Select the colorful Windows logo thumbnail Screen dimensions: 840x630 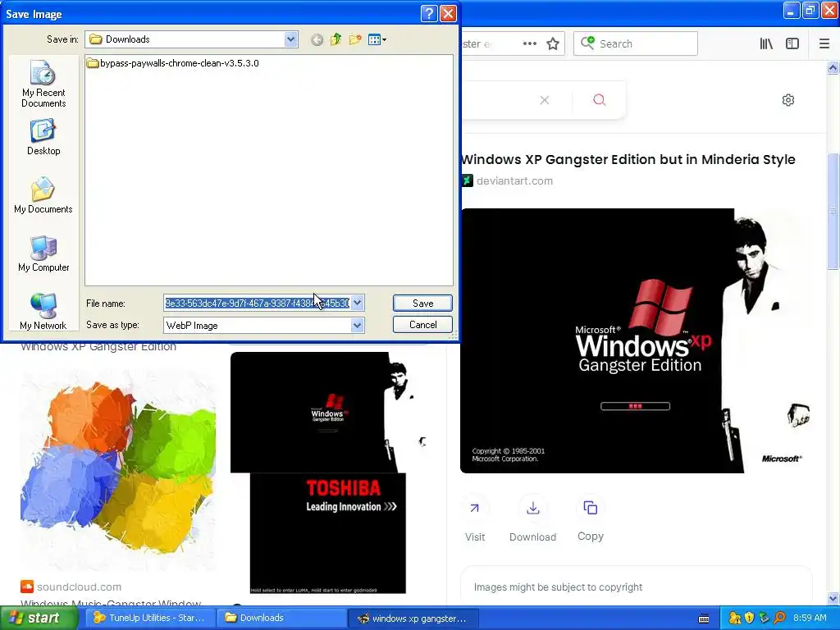coord(118,470)
